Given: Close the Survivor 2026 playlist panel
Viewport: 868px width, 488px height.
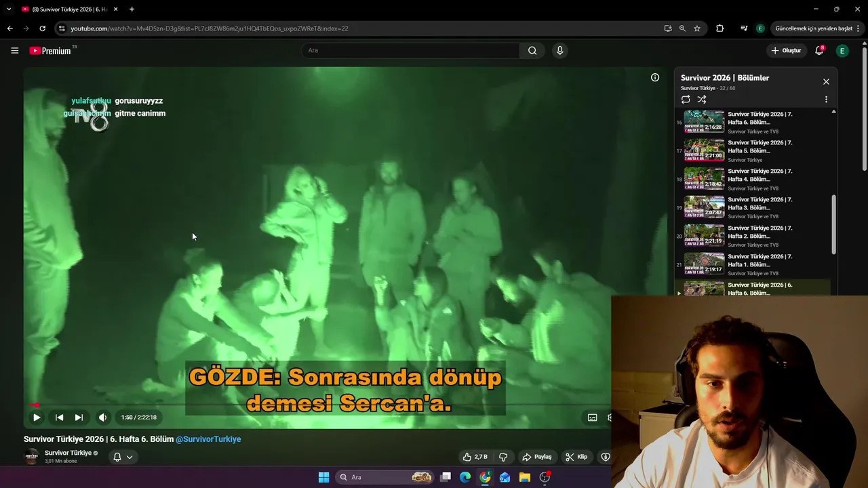Looking at the screenshot, I should point(826,81).
